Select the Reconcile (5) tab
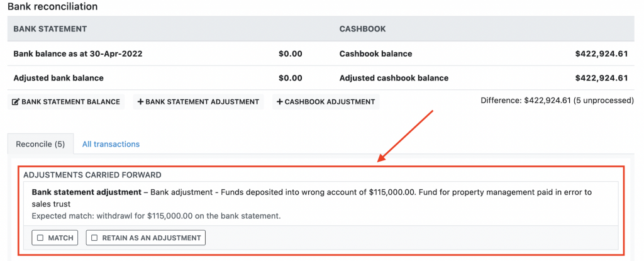This screenshot has width=644, height=261. pos(40,144)
